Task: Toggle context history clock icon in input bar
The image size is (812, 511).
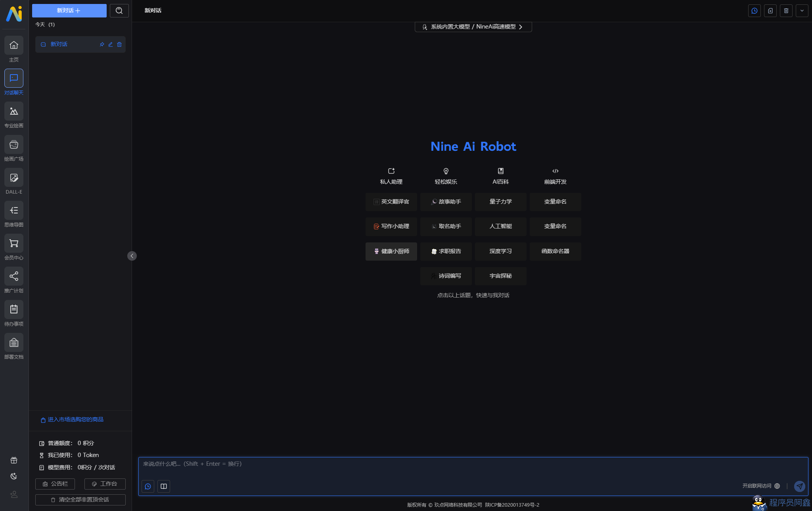Action: [x=148, y=486]
